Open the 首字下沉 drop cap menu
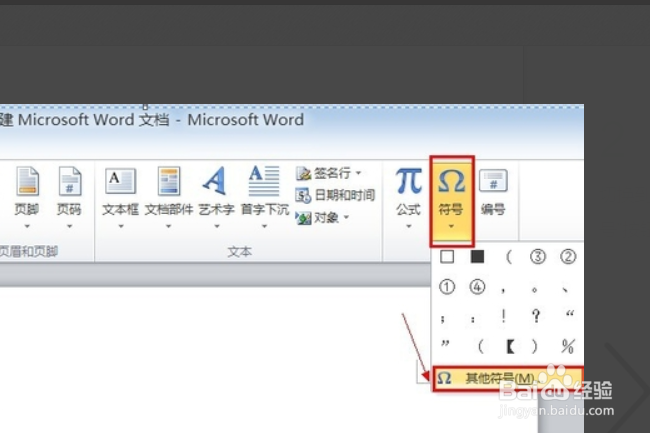 264,197
